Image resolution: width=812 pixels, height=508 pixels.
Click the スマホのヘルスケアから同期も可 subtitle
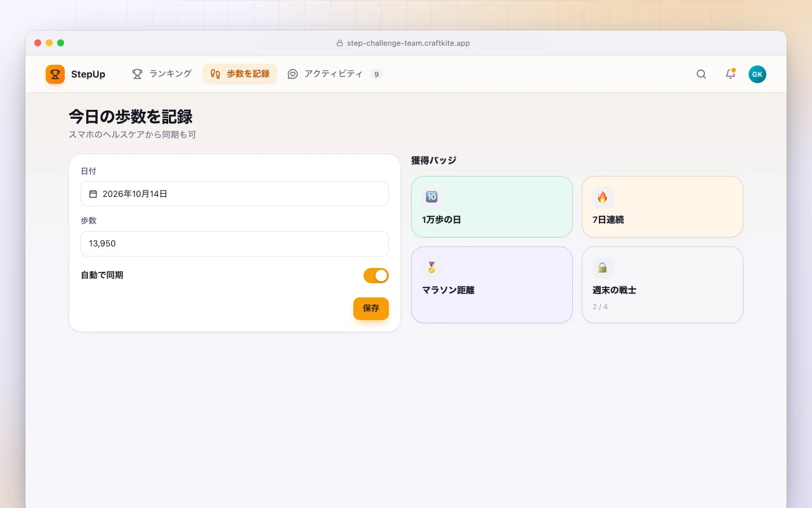tap(133, 135)
